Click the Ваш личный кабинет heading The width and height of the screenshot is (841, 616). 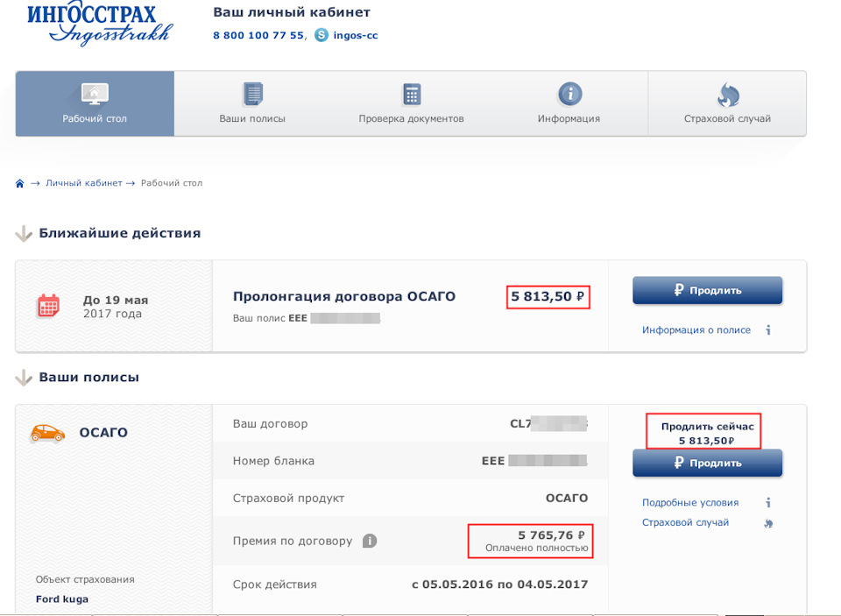tap(292, 11)
